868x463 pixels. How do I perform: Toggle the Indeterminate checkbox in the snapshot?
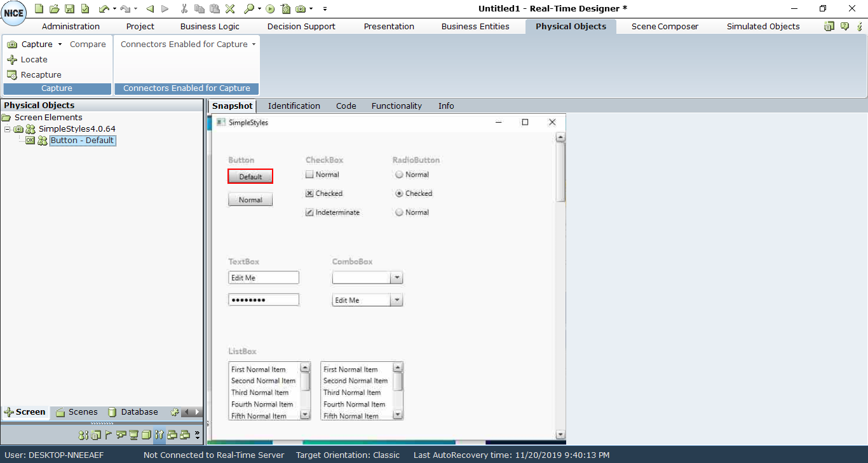(309, 212)
